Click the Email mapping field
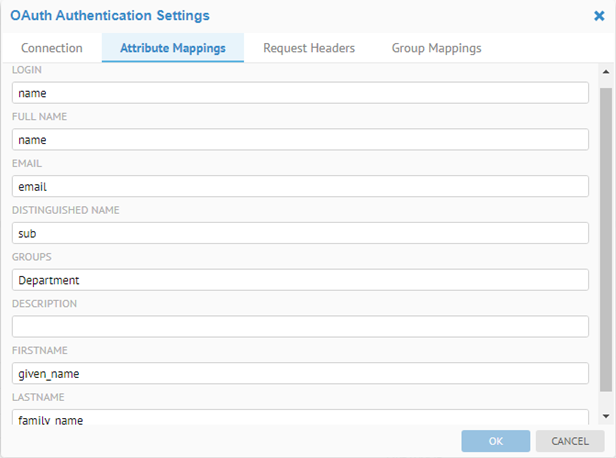Viewport: 616px width, 458px height. (x=300, y=186)
